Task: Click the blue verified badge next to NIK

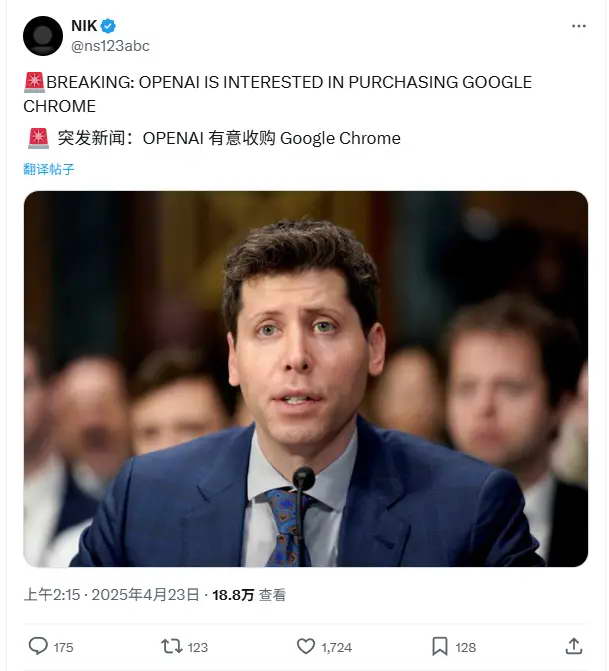Action: (x=108, y=26)
